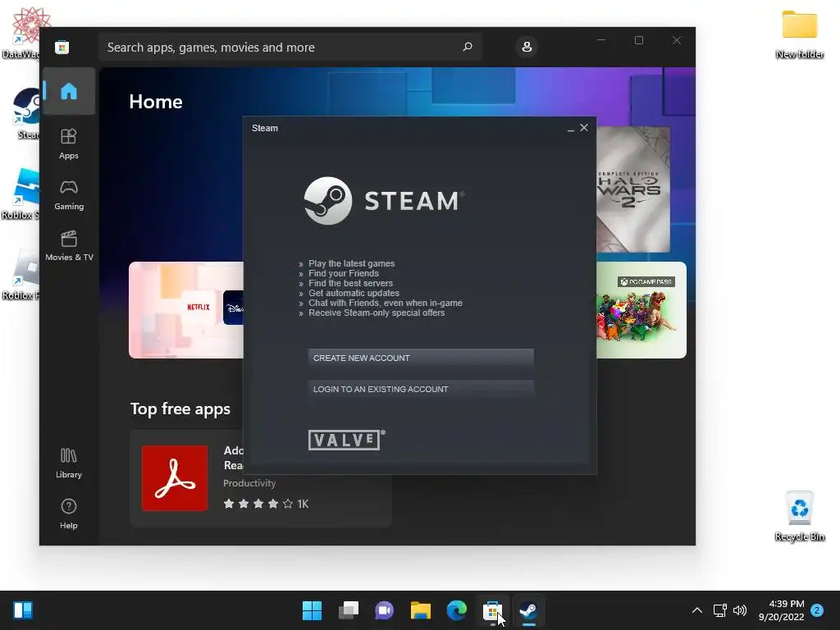The width and height of the screenshot is (840, 630).
Task: Open the Chat app on taskbar
Action: click(x=384, y=610)
